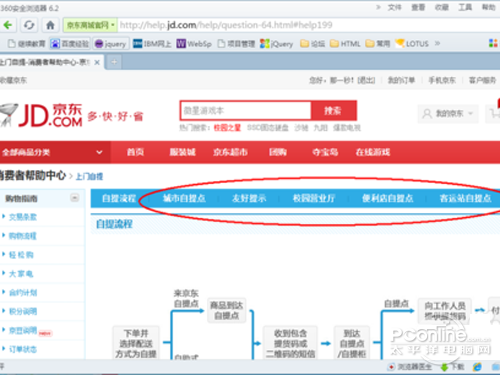The width and height of the screenshot is (500, 375).
Task: Open the File menu in browser
Action: (x=394, y=7)
